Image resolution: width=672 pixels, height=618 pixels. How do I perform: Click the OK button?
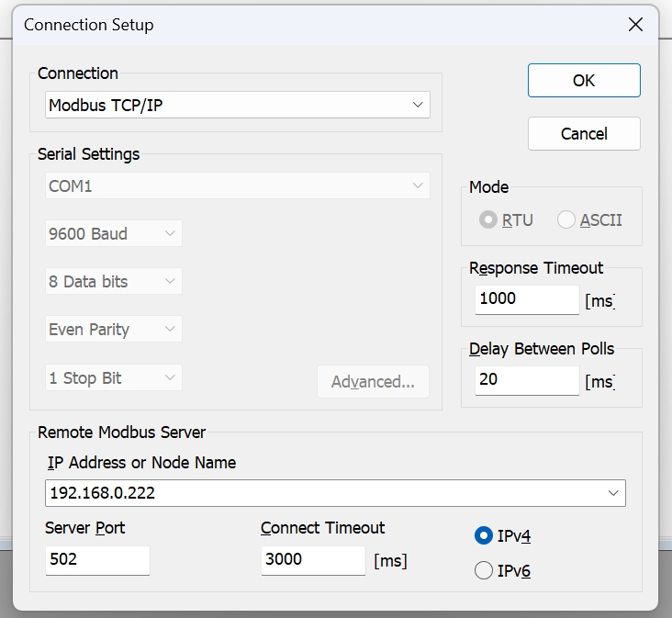click(x=584, y=81)
